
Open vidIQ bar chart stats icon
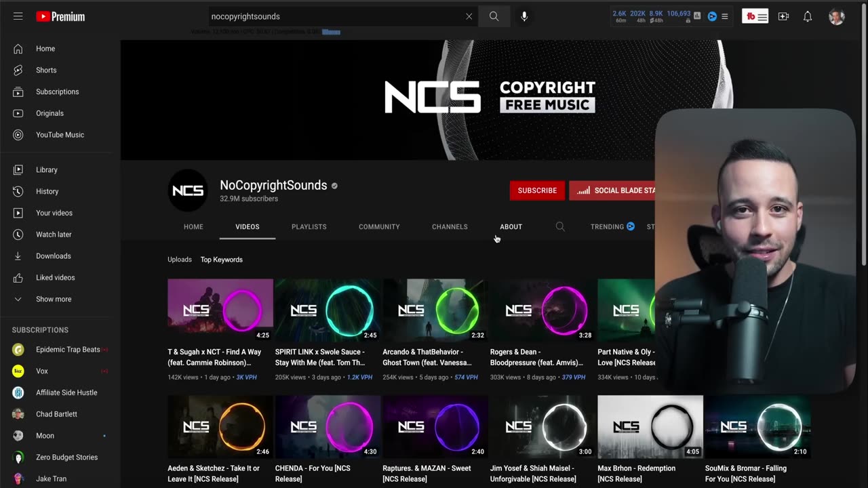[697, 16]
